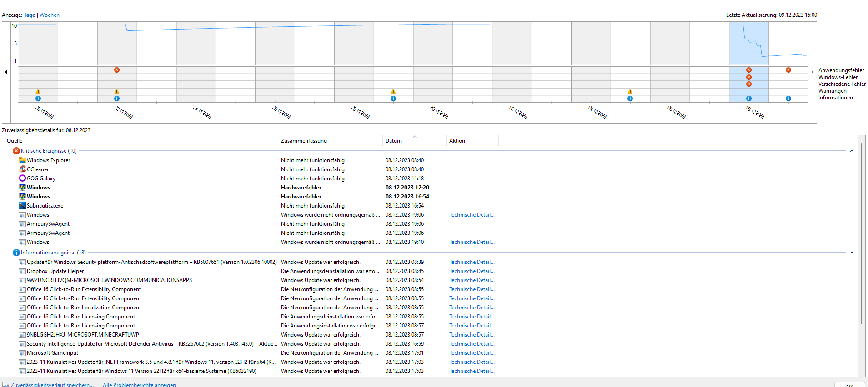868x387 pixels.
Task: Click the Microsoft GameInput row icon
Action: pyautogui.click(x=22, y=353)
